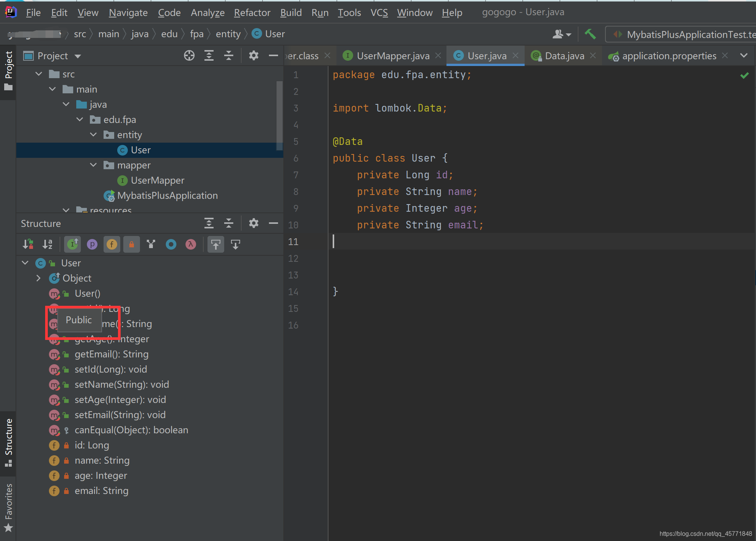The height and width of the screenshot is (541, 756).
Task: Toggle Show Lambdas filter
Action: (x=191, y=244)
